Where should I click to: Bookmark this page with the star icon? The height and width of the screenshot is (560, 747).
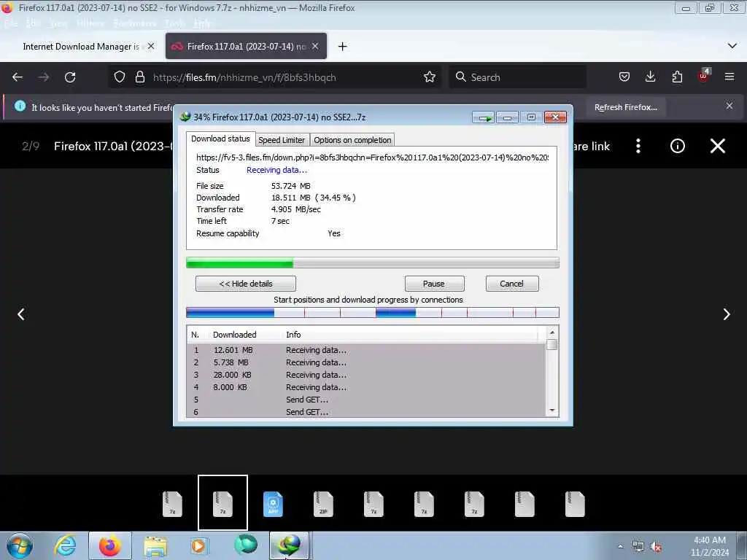point(429,77)
